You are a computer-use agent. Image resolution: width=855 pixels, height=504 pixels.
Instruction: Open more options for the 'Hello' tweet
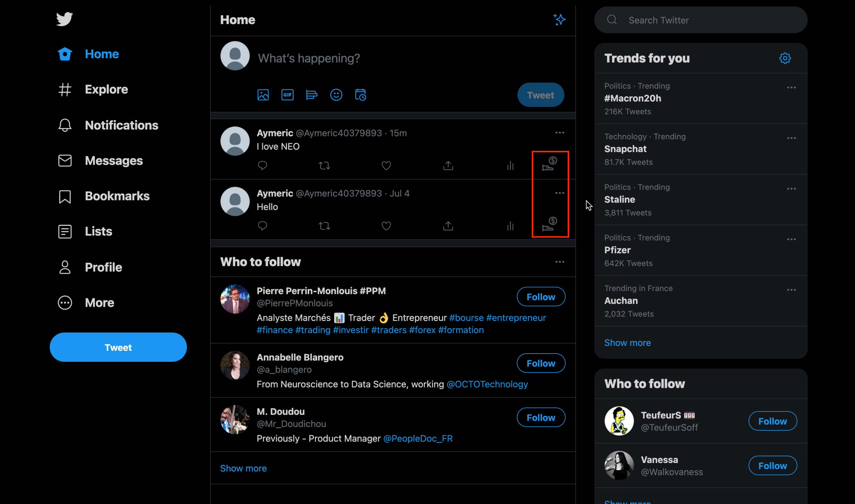pos(559,193)
